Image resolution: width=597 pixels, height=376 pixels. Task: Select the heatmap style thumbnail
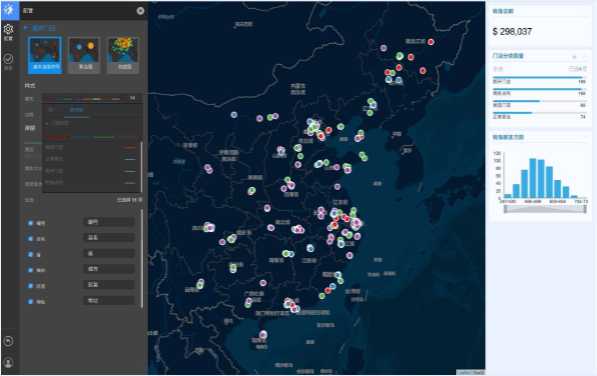coord(123,55)
